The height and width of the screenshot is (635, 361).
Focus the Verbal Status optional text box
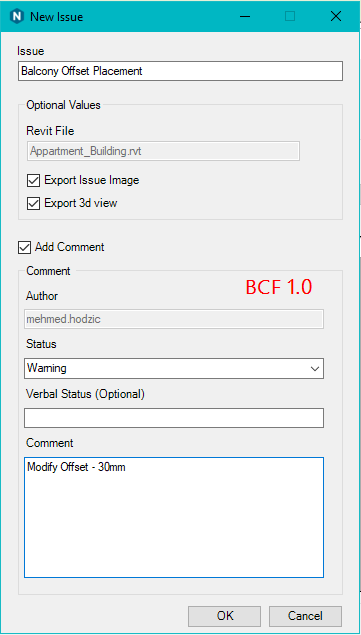point(174,418)
